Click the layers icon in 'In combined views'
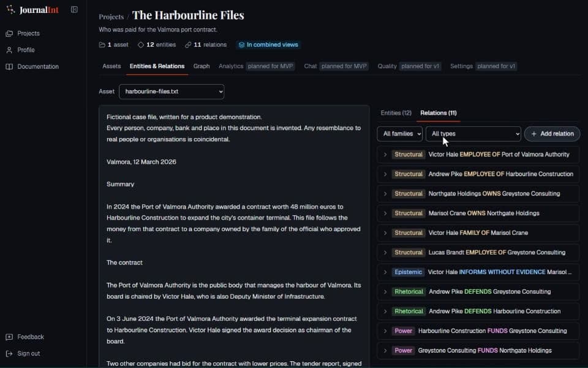Image resolution: width=588 pixels, height=368 pixels. (x=241, y=45)
